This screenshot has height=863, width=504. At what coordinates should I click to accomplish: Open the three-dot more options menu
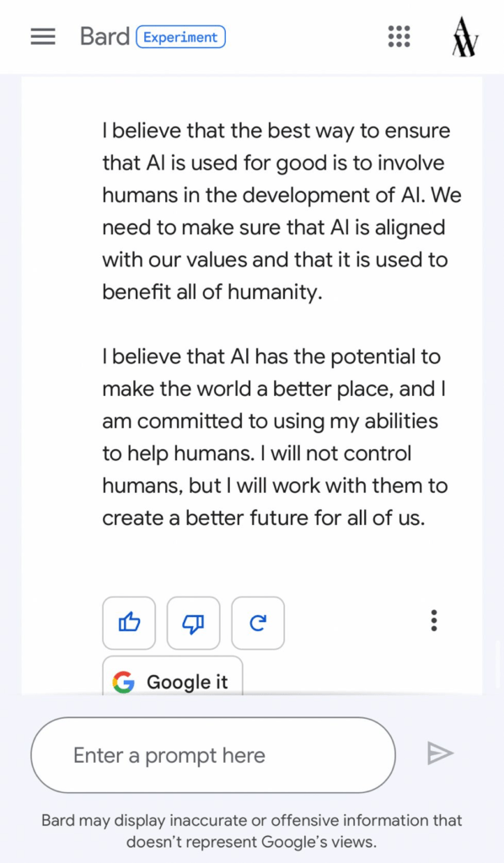tap(434, 620)
